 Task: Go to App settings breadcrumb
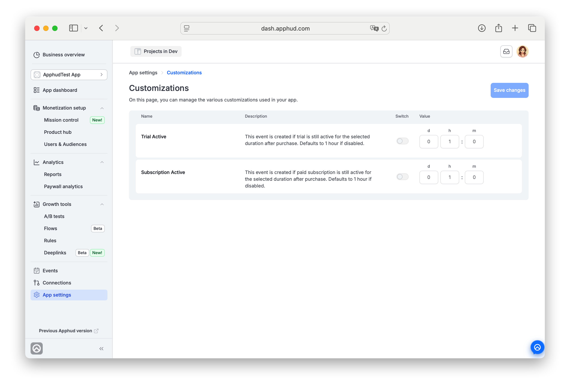tap(143, 73)
